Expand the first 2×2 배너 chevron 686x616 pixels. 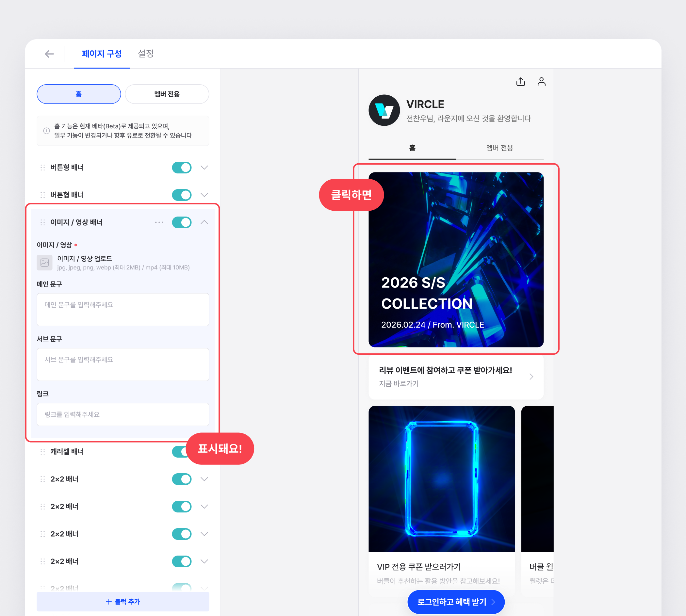(x=204, y=479)
